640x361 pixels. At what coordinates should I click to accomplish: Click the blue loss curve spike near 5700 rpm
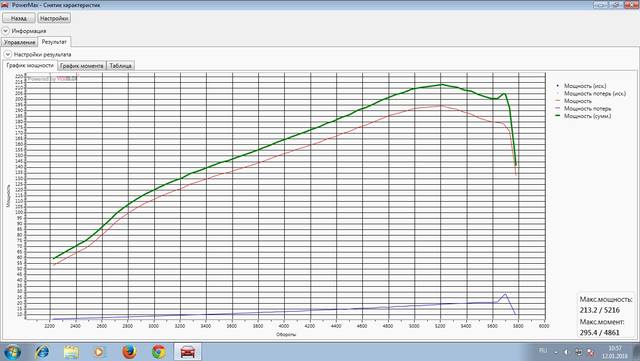pyautogui.click(x=505, y=294)
